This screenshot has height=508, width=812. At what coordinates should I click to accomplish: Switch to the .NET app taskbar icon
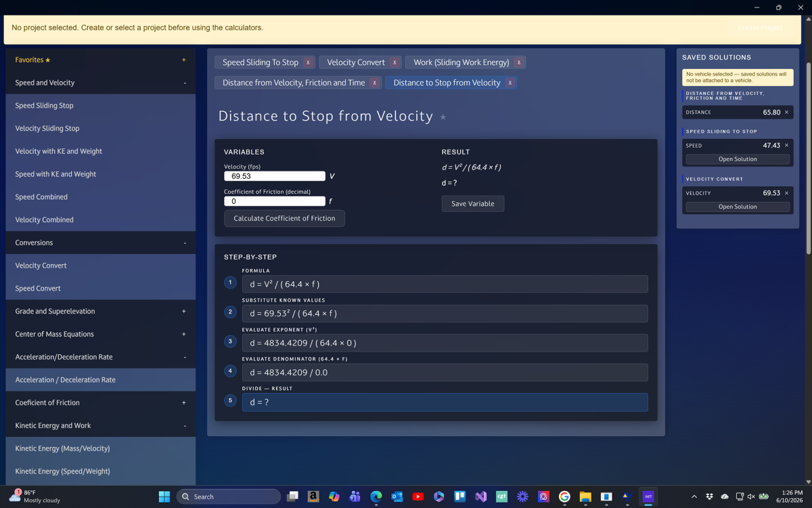point(648,496)
